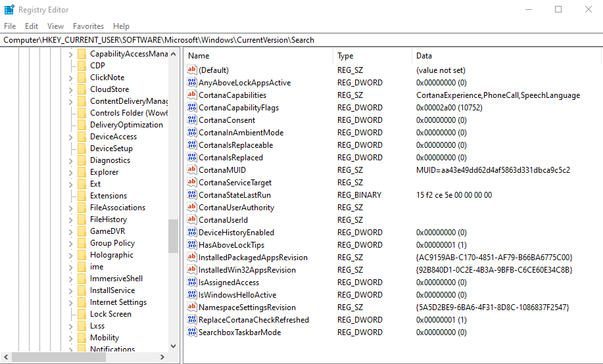Click the DWORD icon of DeviceHistoryEnabled
Image resolution: width=603 pixels, height=364 pixels.
191,232
